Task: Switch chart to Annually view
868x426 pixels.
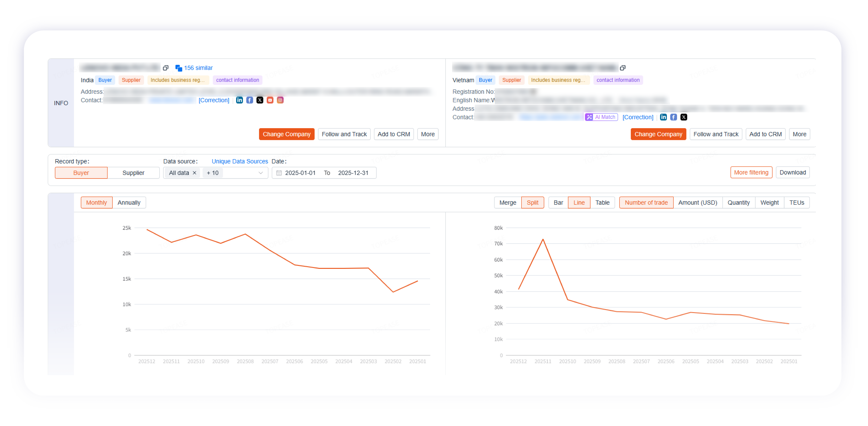Action: 129,202
